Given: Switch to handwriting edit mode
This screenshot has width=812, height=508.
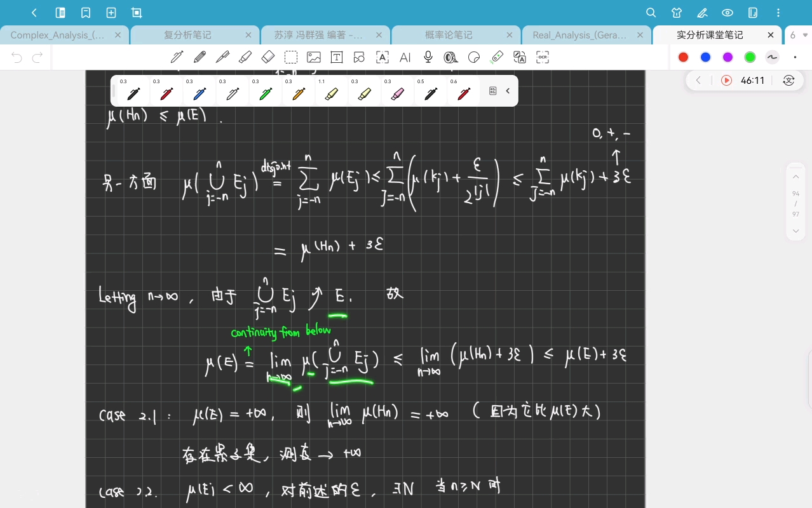Looking at the screenshot, I should pos(702,13).
